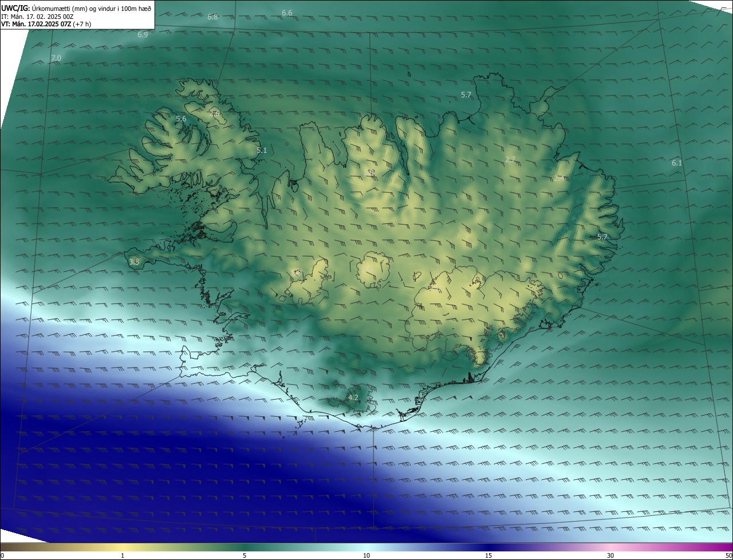This screenshot has width=733, height=560.
Task: Click the 3.8 value on the western peninsula
Action: (134, 262)
